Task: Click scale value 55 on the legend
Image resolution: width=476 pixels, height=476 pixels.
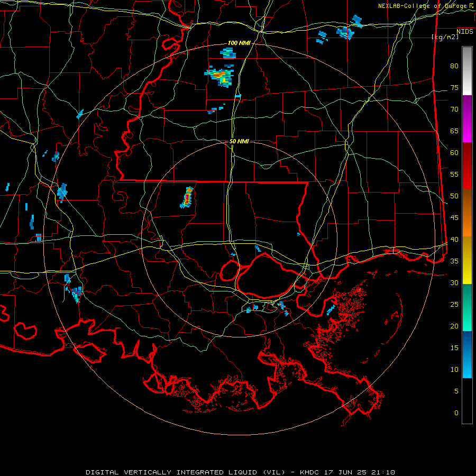Action: (454, 175)
